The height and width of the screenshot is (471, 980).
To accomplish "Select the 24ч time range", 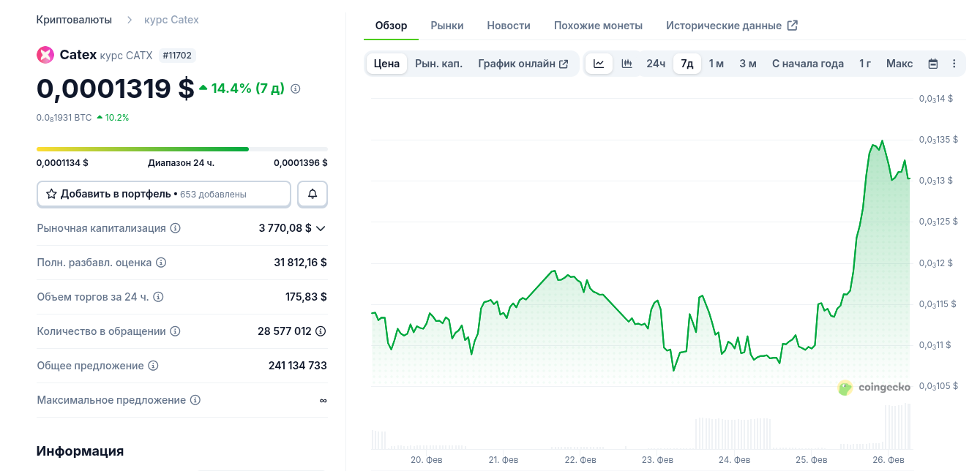I will [x=656, y=64].
